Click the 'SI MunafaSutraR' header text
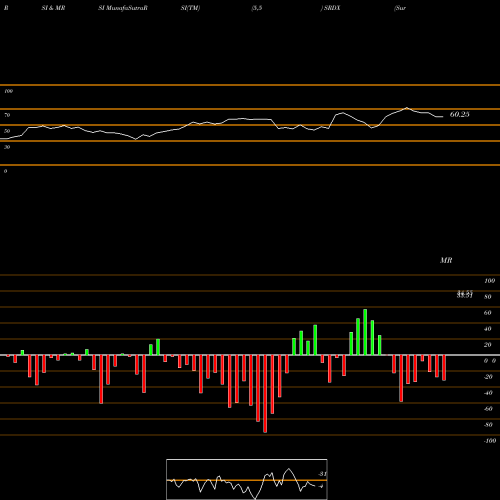 coord(123,8)
